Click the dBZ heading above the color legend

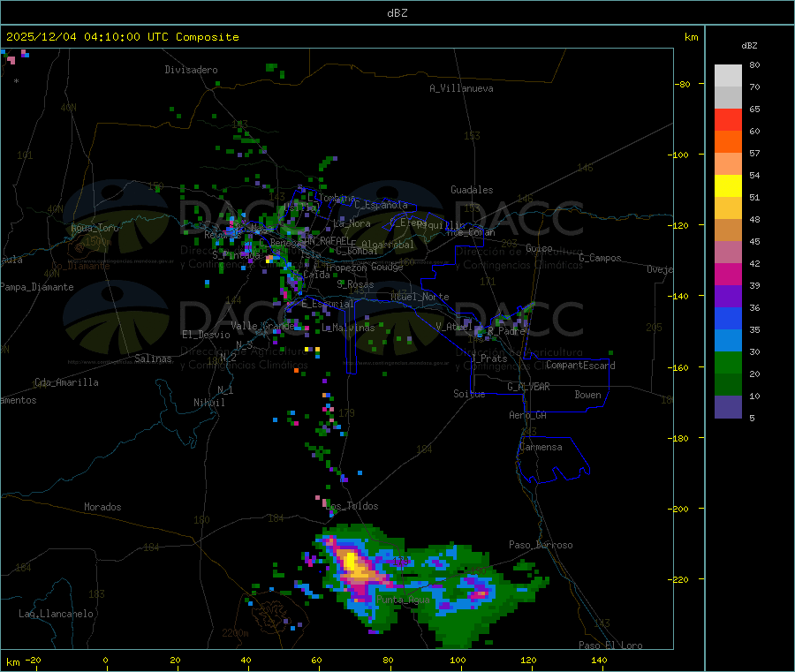(749, 46)
